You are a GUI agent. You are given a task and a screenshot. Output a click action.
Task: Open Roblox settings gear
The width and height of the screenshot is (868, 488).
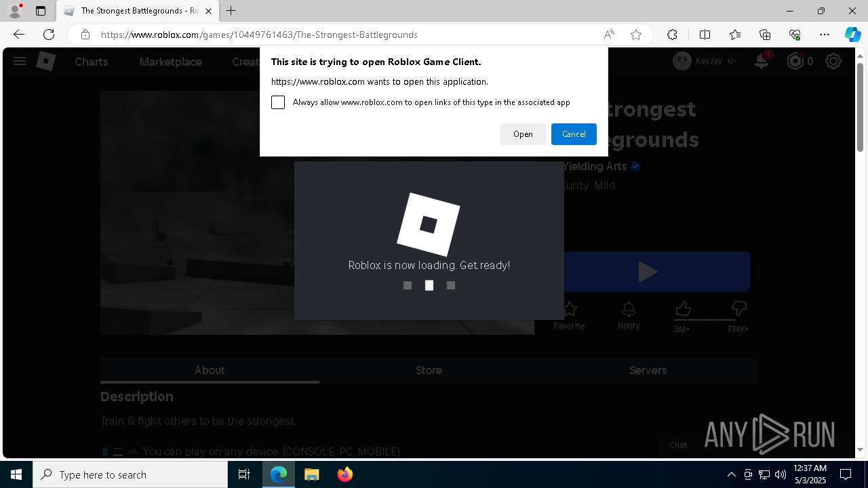coord(833,61)
